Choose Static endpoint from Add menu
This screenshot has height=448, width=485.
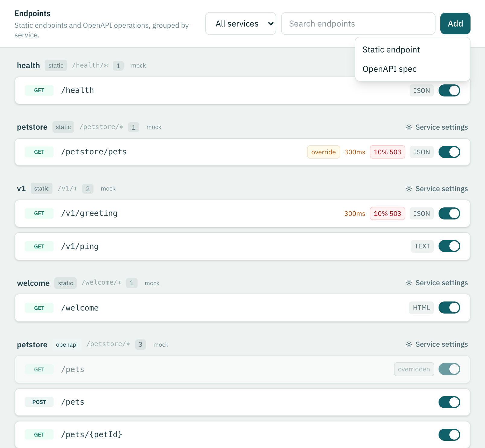point(413,49)
